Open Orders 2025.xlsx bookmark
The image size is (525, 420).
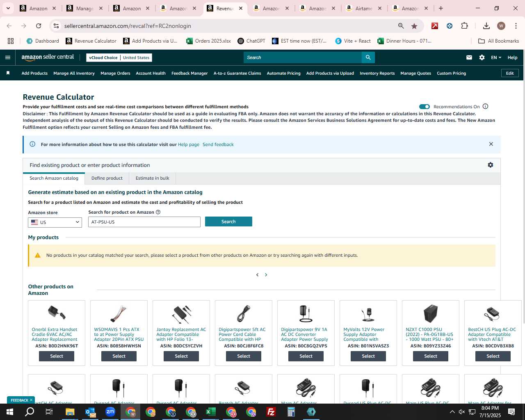[x=208, y=41]
